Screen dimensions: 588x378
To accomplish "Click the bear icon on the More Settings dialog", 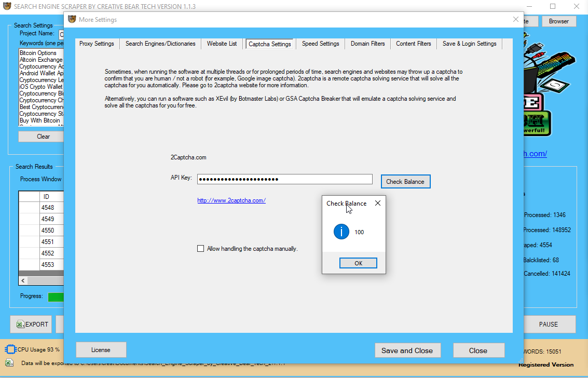I will click(x=72, y=19).
